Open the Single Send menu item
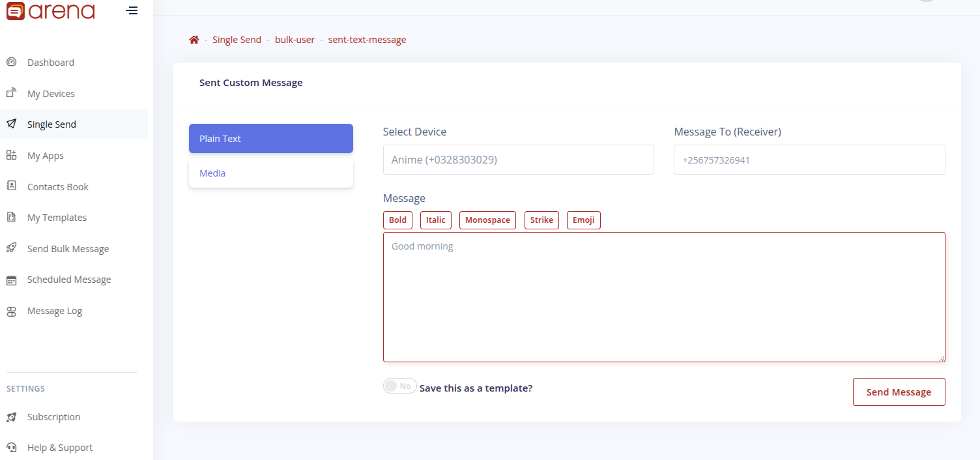 [74, 124]
